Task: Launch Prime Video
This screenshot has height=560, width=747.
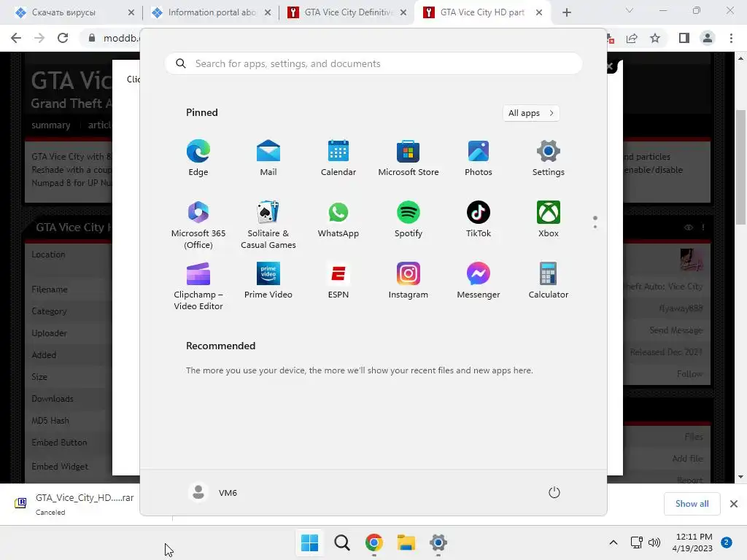Action: (x=268, y=281)
